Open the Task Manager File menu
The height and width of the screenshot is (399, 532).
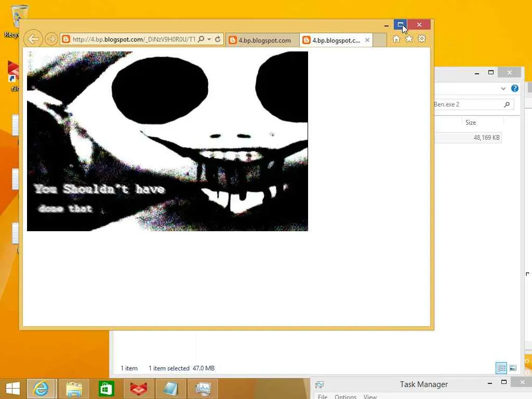click(x=323, y=396)
